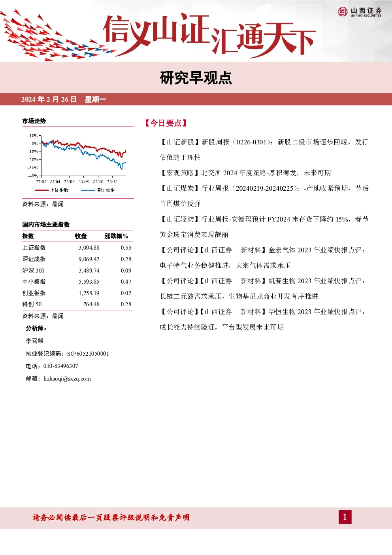Click closing value 9,069.42
Image resolution: width=392 pixels, height=555 pixels.
[89, 259]
